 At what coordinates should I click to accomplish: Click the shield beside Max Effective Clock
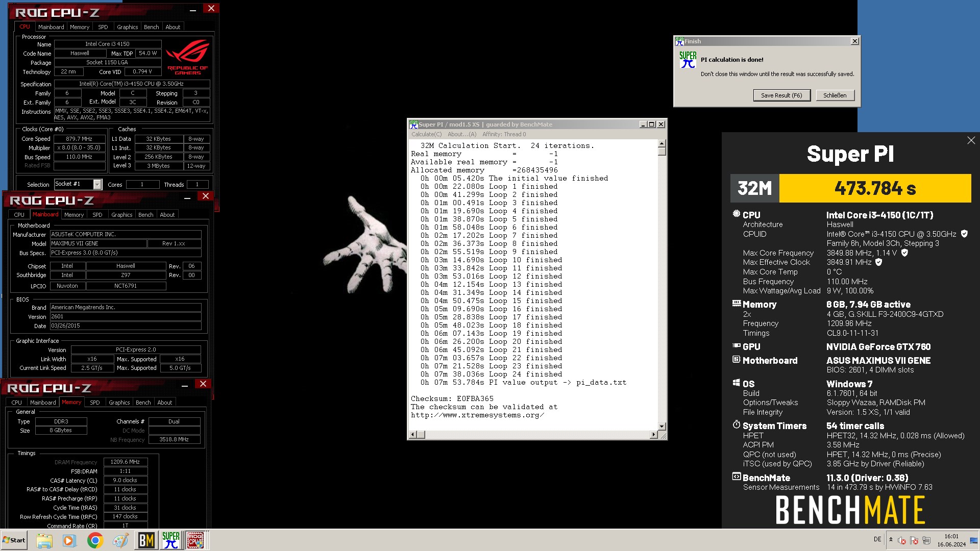pyautogui.click(x=879, y=262)
